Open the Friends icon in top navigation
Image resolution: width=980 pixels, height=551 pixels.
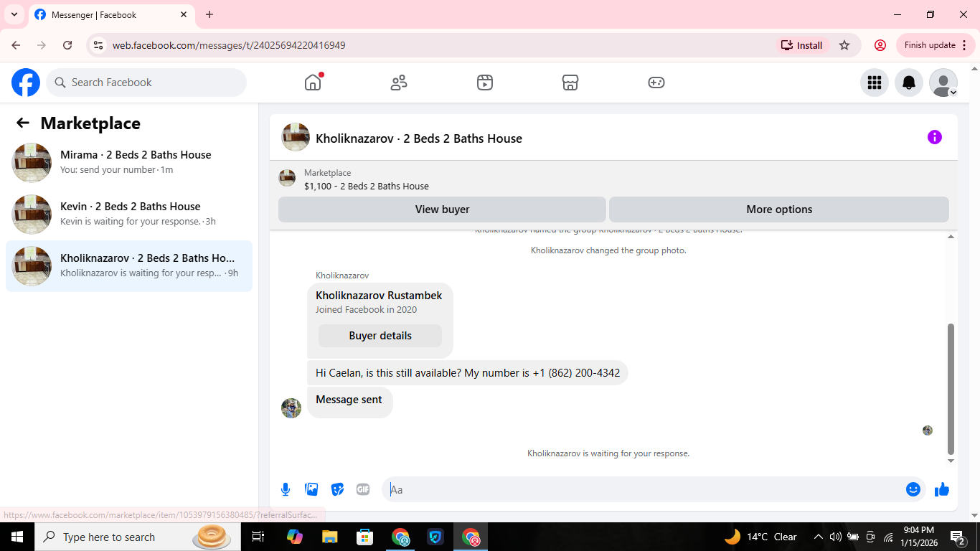(399, 83)
